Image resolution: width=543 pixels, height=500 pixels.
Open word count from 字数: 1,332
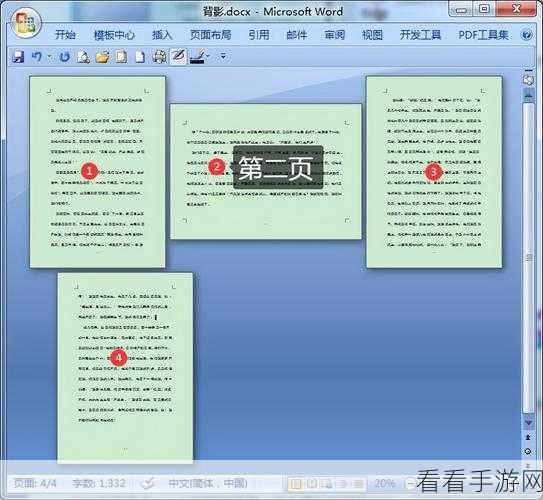99,483
